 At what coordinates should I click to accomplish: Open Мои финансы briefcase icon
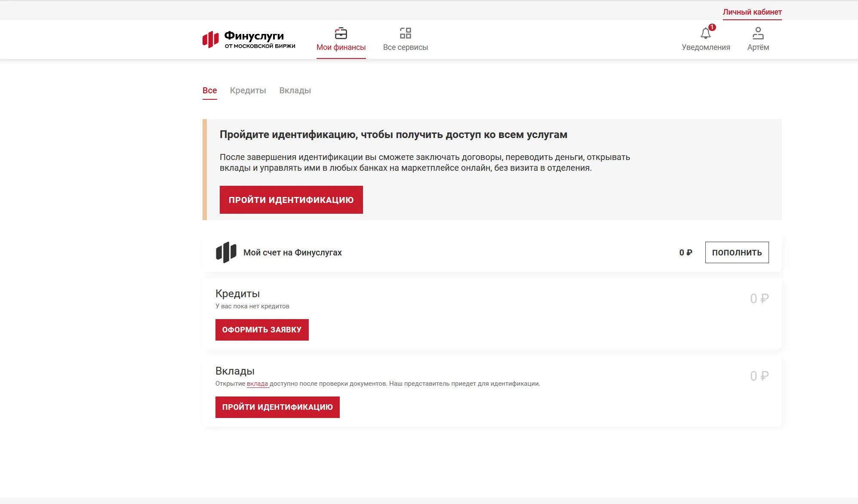[x=341, y=33]
